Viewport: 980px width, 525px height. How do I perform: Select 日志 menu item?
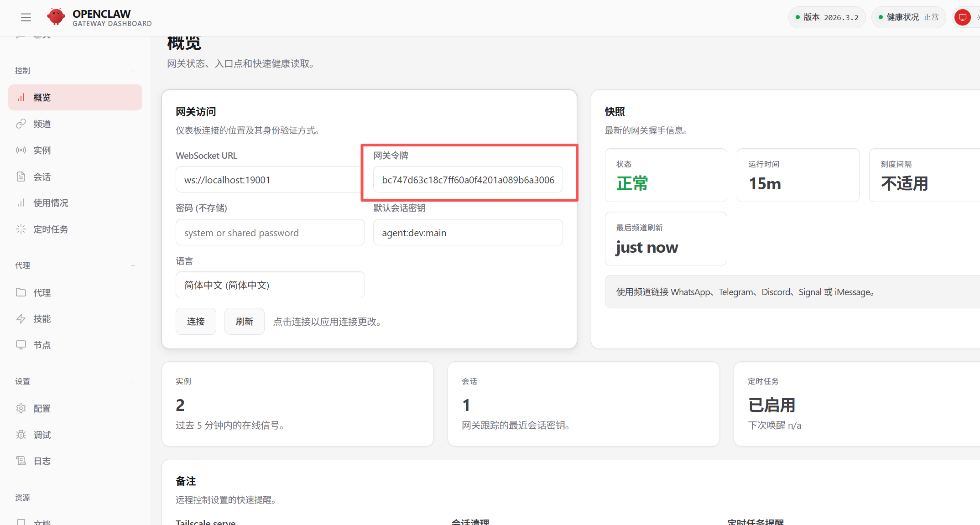pyautogui.click(x=42, y=461)
